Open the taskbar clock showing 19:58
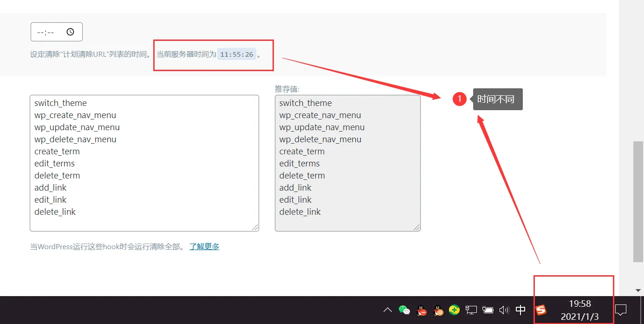Viewport: 644px width, 324px height. coord(580,310)
